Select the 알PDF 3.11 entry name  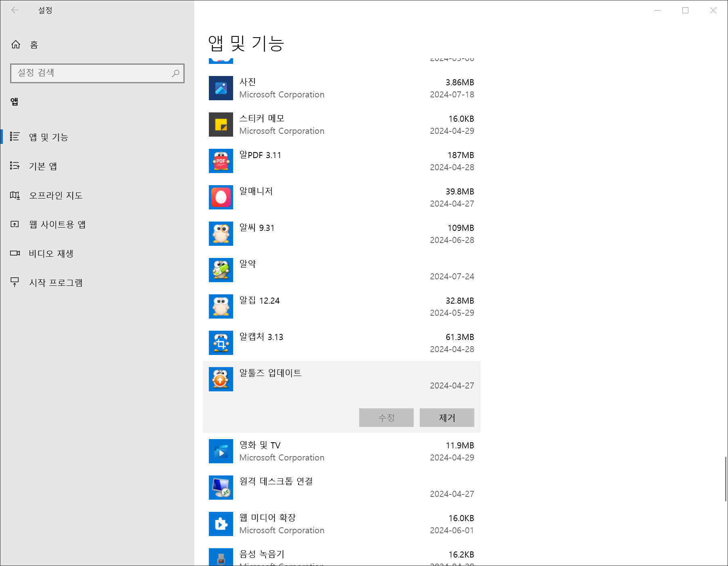click(x=260, y=155)
